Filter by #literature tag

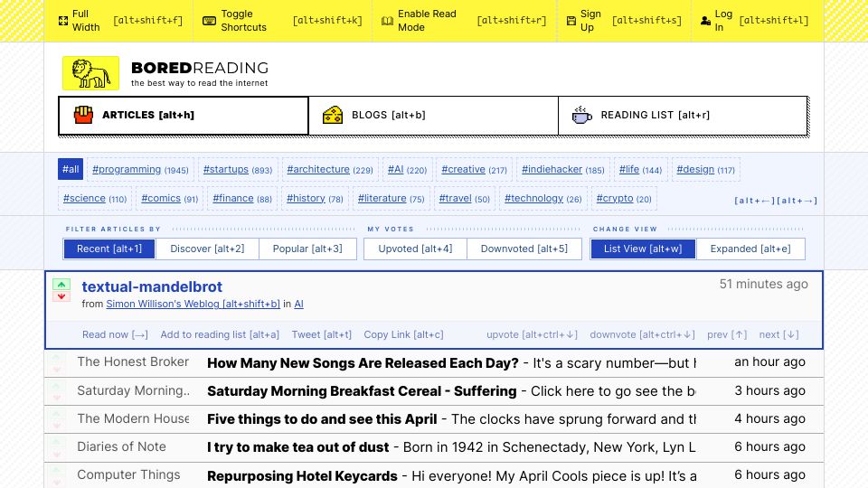point(391,198)
